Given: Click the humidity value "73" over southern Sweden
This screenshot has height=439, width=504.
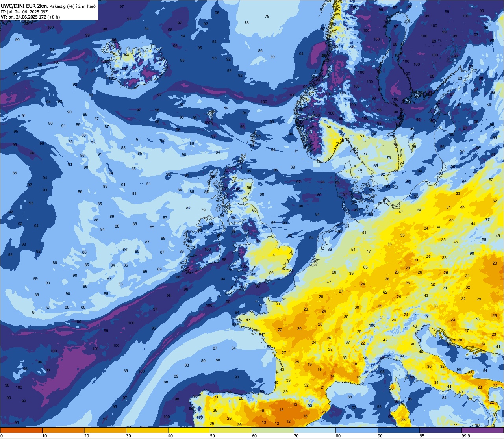Looking at the screenshot, I should coord(389,157).
